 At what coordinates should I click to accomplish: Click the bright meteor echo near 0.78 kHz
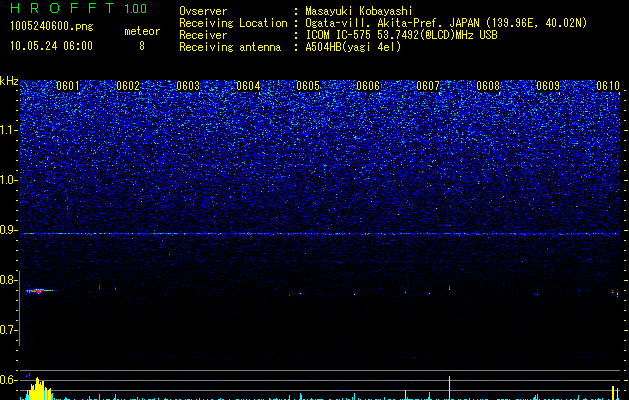point(39,290)
